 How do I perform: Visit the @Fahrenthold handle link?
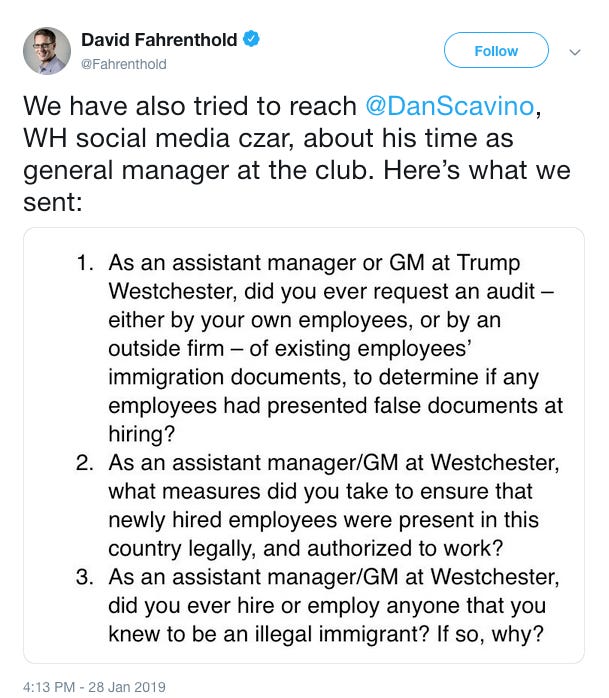[123, 64]
